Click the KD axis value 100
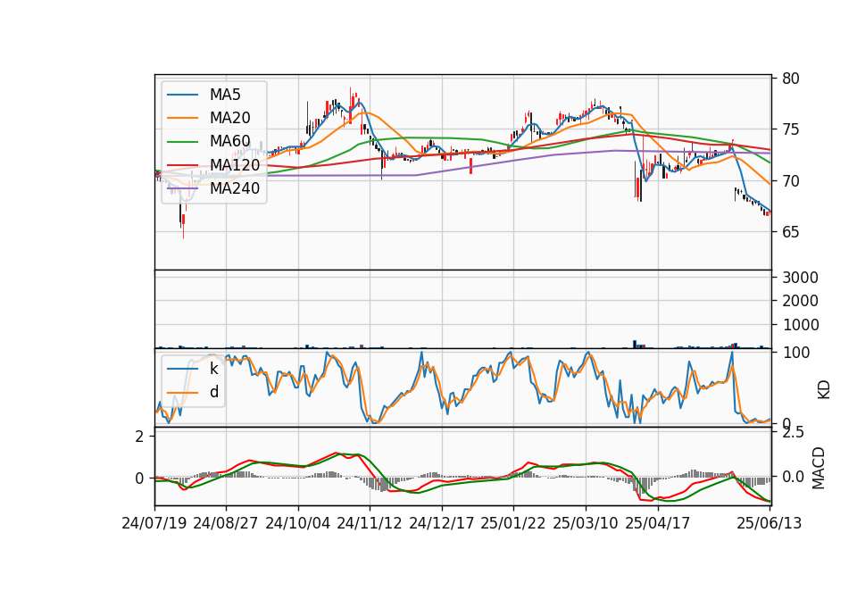The width and height of the screenshot is (857, 616). (795, 353)
